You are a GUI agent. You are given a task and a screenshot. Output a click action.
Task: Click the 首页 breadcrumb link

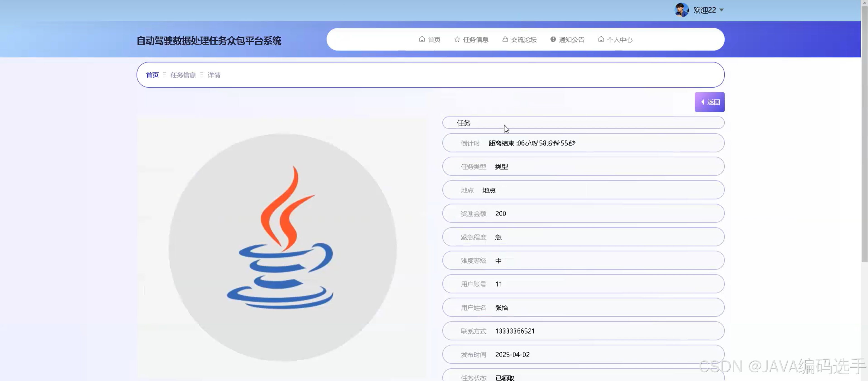152,75
